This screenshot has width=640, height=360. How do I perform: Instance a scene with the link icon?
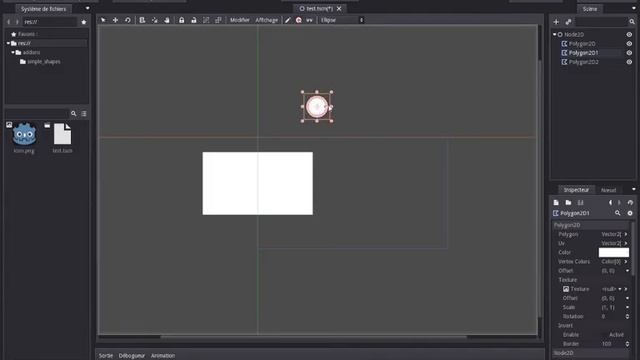tap(568, 22)
